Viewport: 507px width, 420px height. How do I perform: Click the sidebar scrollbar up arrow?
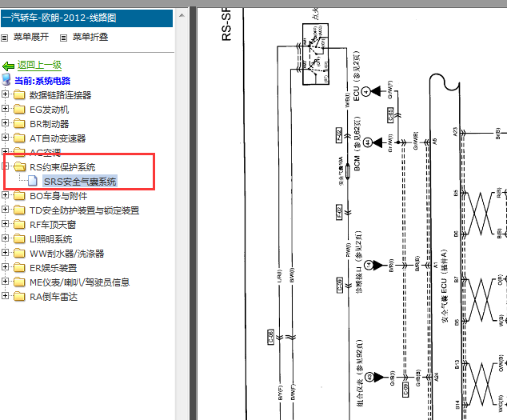coord(182,15)
